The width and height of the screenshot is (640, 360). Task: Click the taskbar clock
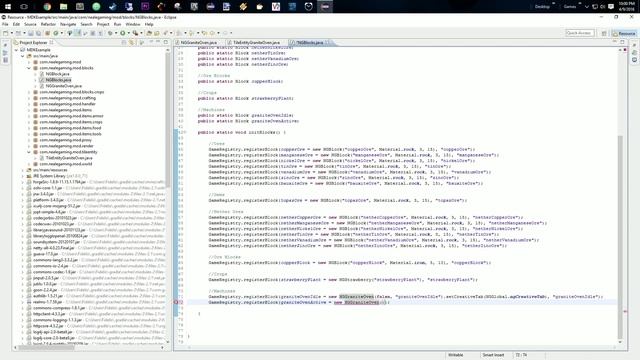click(626, 6)
